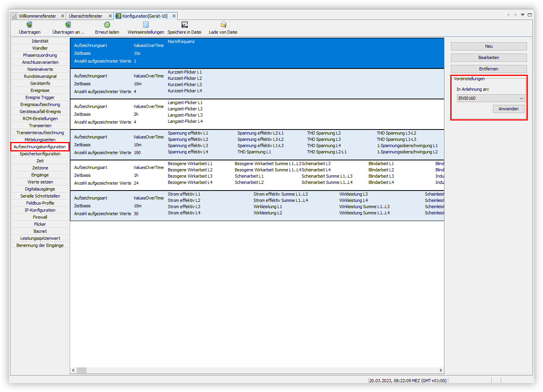Screen dimensions: 543x392
Task: Click the Entfernen button
Action: tap(489, 69)
